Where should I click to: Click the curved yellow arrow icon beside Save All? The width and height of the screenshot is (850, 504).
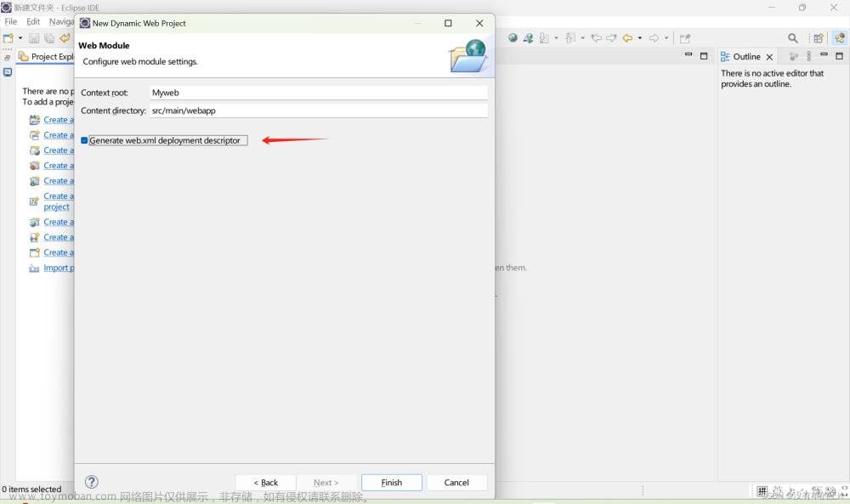(65, 38)
